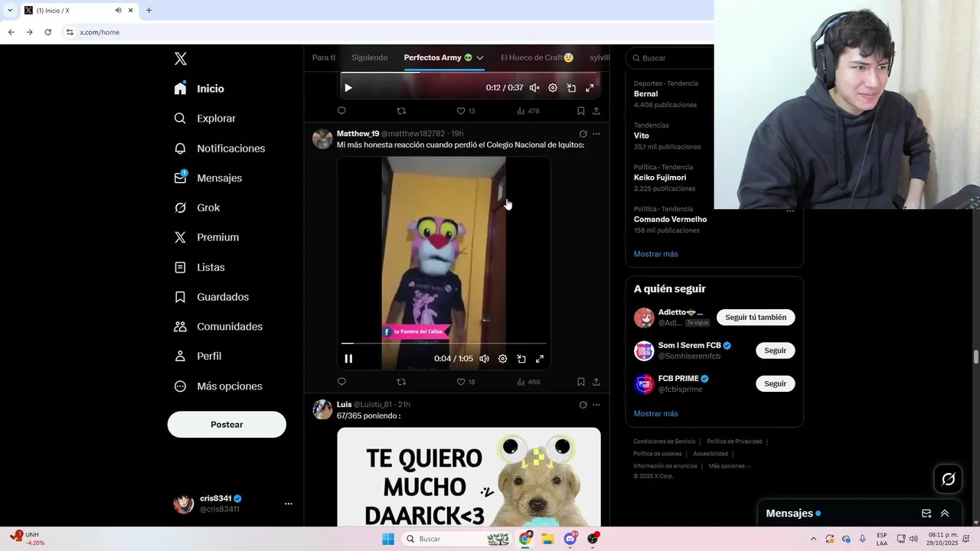Screen dimensions: 980x551
Task: Open Grok action on Matthew_19 post
Action: (x=583, y=134)
